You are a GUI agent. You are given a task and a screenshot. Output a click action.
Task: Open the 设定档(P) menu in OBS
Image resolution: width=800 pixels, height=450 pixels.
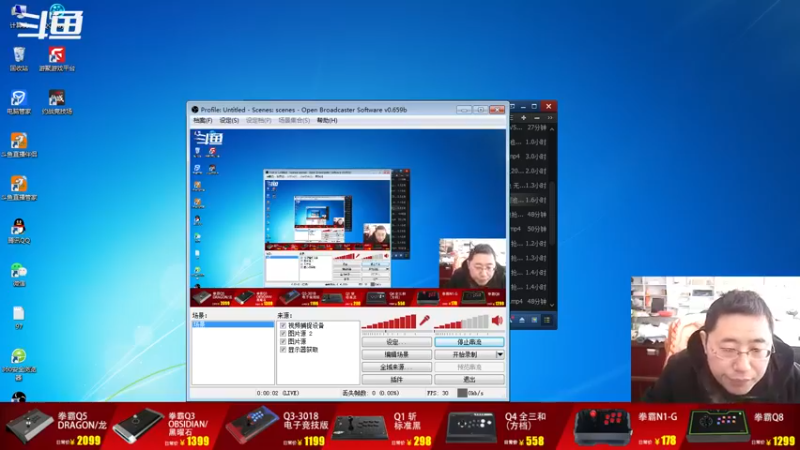pos(259,120)
